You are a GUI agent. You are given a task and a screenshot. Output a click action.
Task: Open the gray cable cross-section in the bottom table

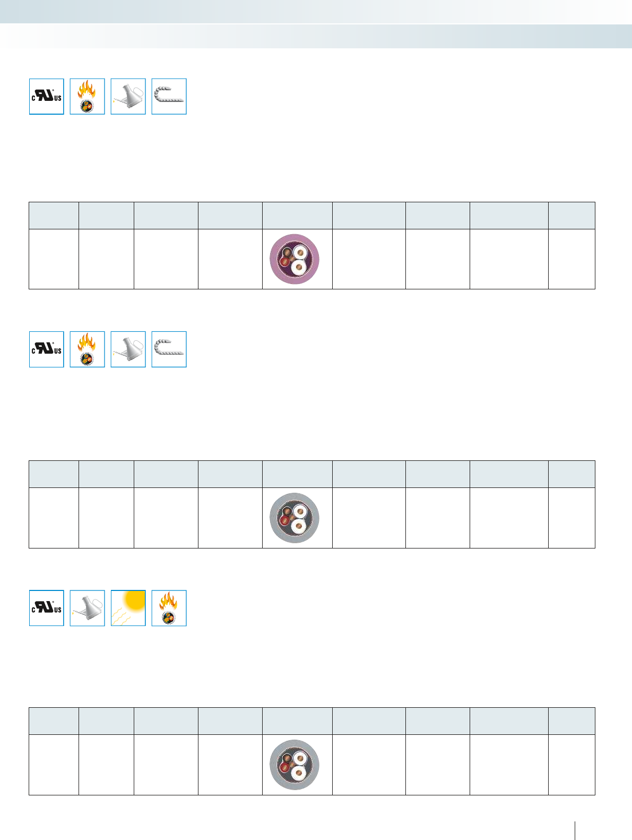(x=295, y=765)
